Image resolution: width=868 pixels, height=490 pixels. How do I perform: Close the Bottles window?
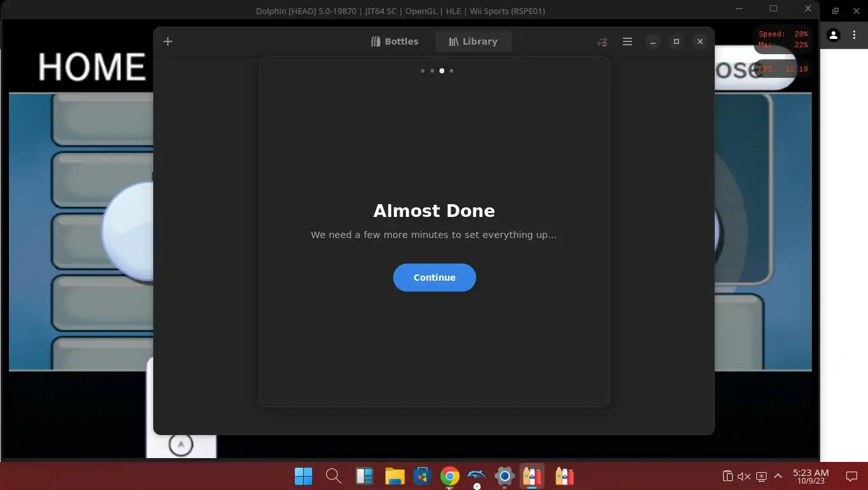coord(700,41)
